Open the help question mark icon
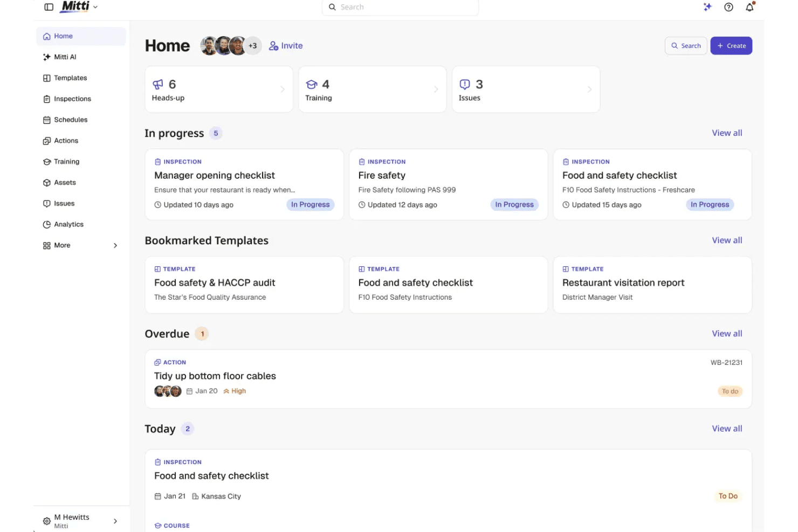 pyautogui.click(x=728, y=7)
